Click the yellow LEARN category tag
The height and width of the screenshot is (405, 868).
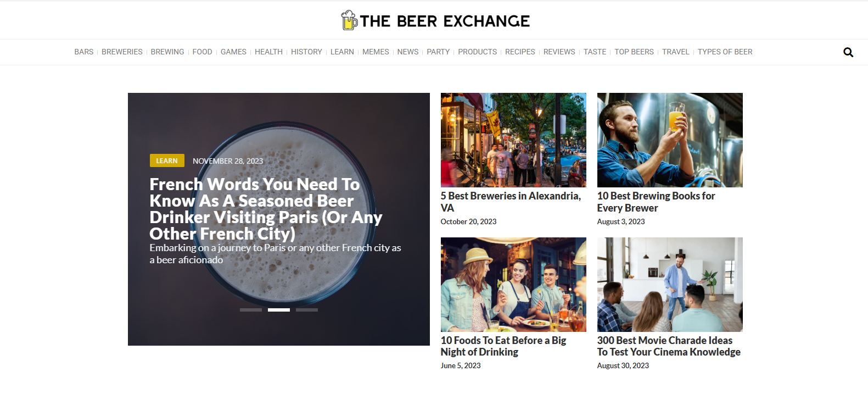(x=167, y=160)
